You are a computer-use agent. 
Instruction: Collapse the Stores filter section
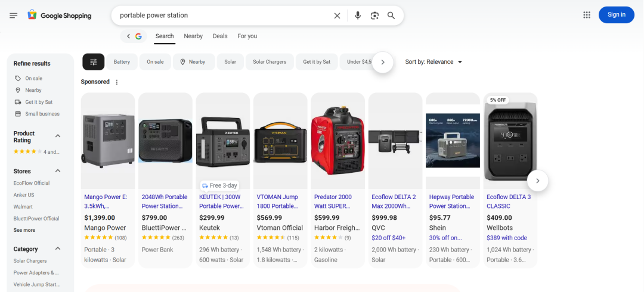click(x=58, y=171)
